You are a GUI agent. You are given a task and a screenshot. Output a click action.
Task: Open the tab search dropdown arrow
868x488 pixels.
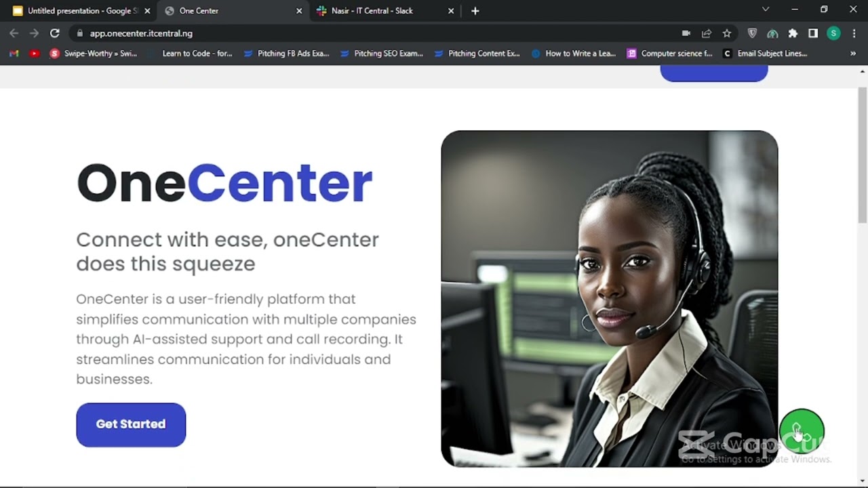tap(766, 9)
